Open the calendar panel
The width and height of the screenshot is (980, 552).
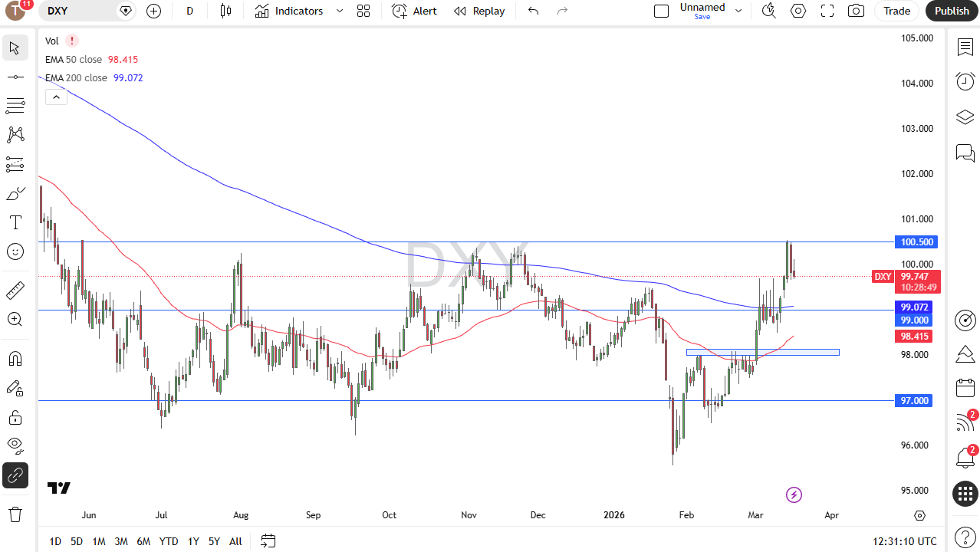(x=965, y=388)
